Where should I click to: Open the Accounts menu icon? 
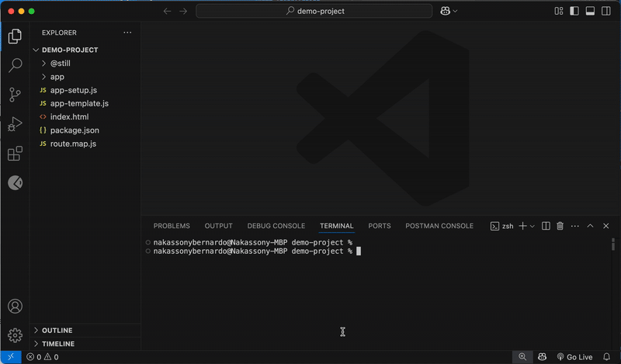15,306
